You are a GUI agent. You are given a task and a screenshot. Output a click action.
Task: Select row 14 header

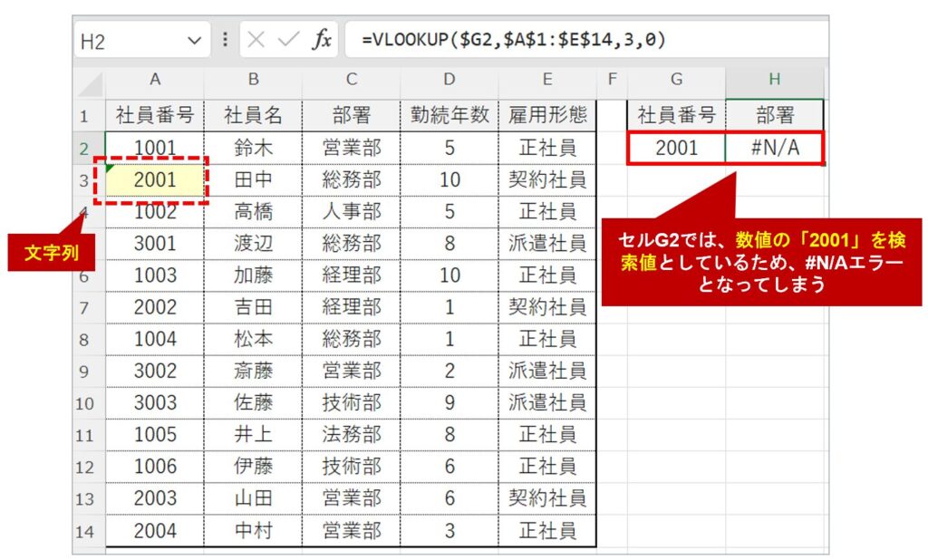coord(84,532)
